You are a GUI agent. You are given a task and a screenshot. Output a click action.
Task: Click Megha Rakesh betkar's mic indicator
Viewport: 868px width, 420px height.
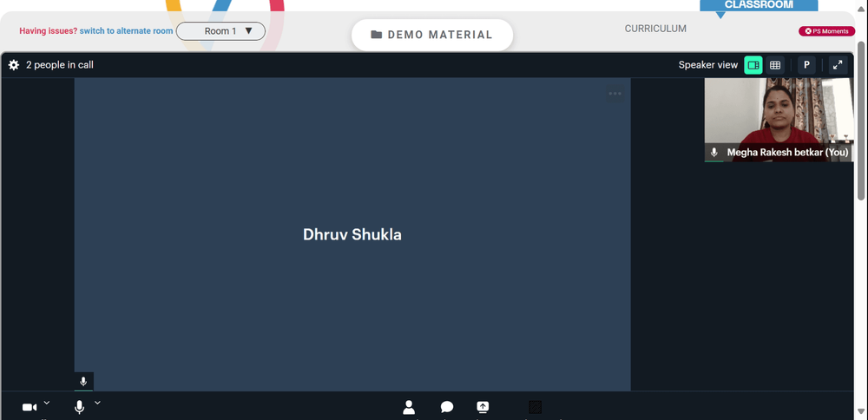(x=714, y=152)
